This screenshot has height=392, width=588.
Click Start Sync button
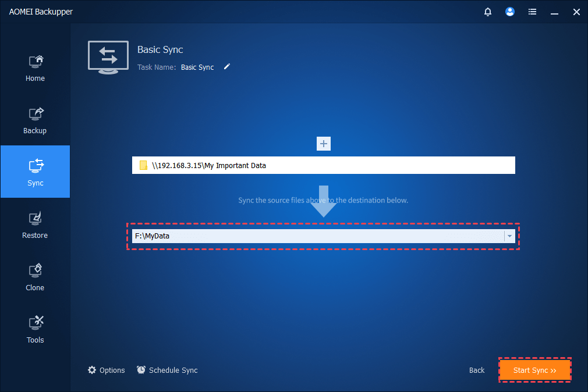(x=535, y=370)
